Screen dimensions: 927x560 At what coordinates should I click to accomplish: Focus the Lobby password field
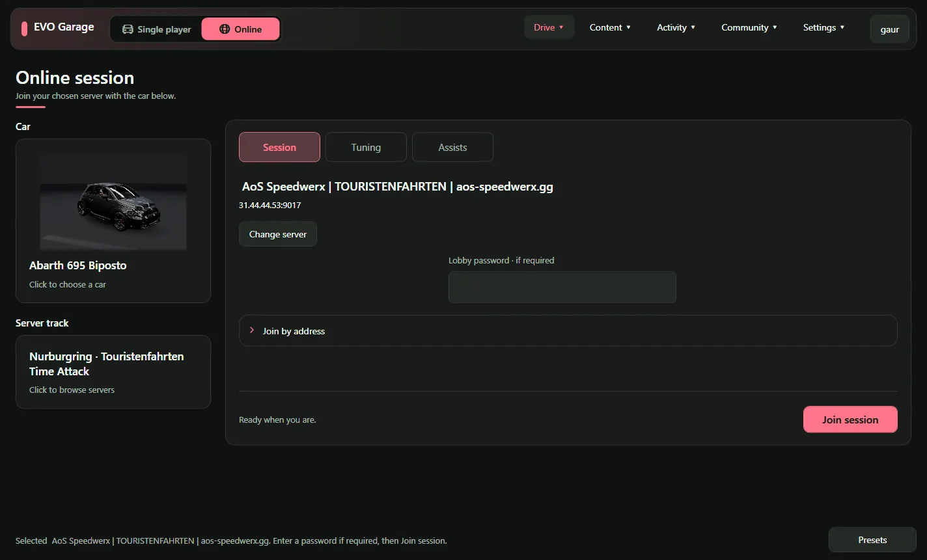click(562, 287)
